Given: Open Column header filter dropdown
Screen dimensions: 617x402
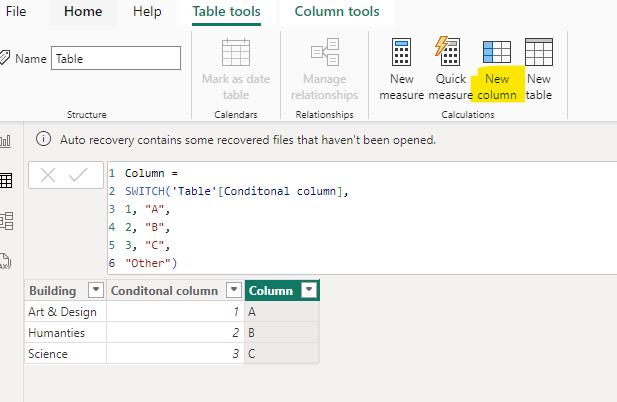Looking at the screenshot, I should (309, 290).
